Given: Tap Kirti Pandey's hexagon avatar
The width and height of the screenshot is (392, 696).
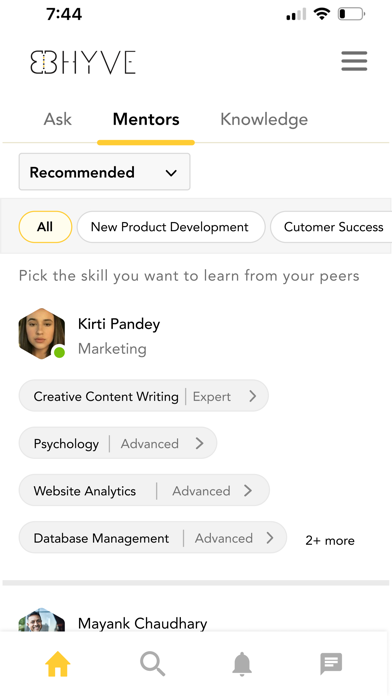Looking at the screenshot, I should click(x=42, y=333).
